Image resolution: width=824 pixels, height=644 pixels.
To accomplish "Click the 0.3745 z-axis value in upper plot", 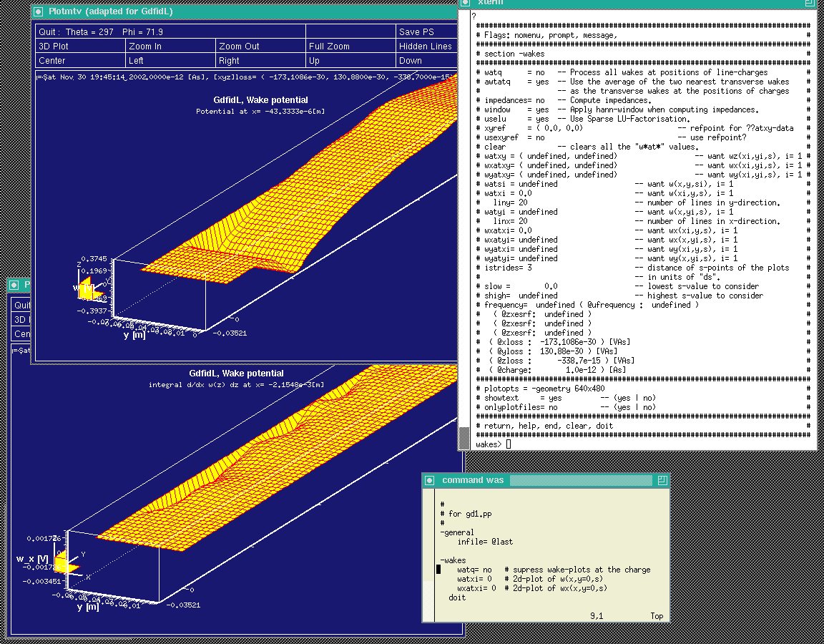I will pyautogui.click(x=94, y=258).
